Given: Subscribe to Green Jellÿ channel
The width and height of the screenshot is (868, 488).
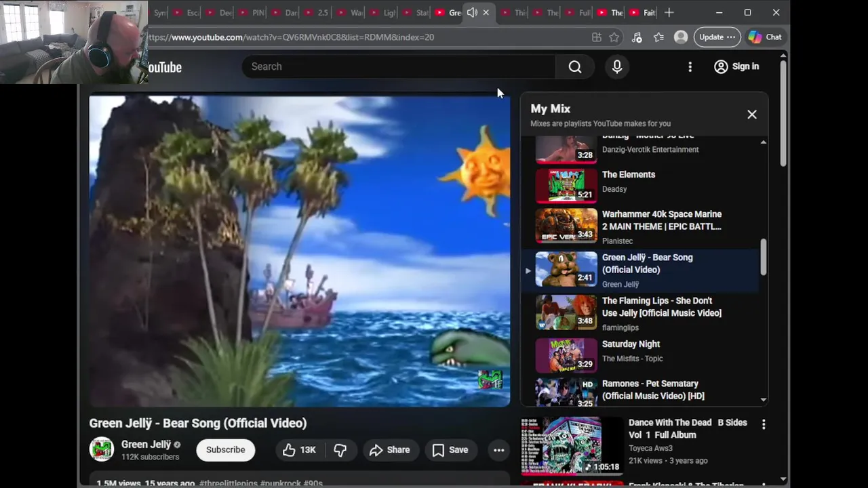Looking at the screenshot, I should point(226,450).
